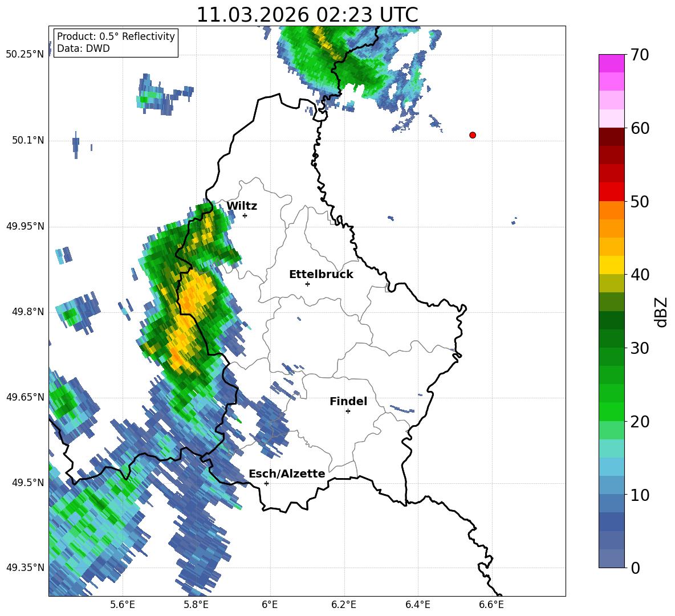Click the dBZ colorbar axis label
The height and width of the screenshot is (616, 675).
tap(662, 312)
